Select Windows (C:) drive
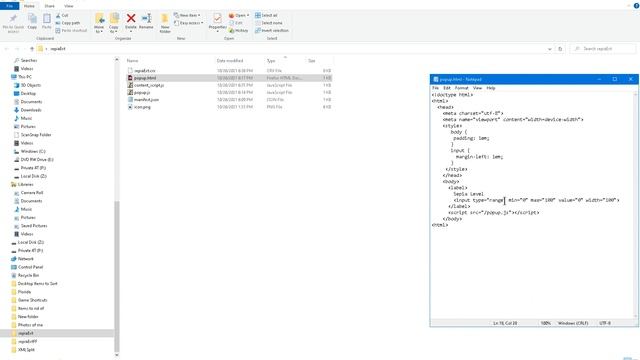The height and width of the screenshot is (360, 640). coord(33,151)
